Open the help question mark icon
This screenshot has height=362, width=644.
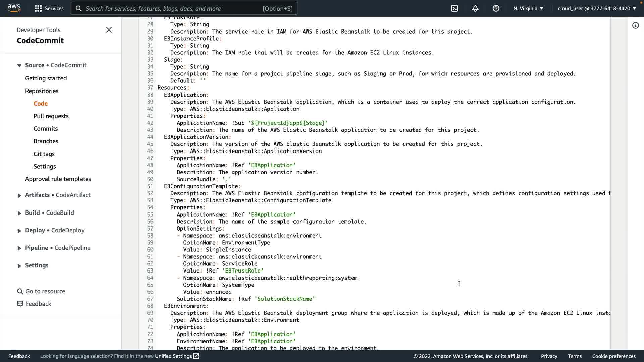pos(496,8)
